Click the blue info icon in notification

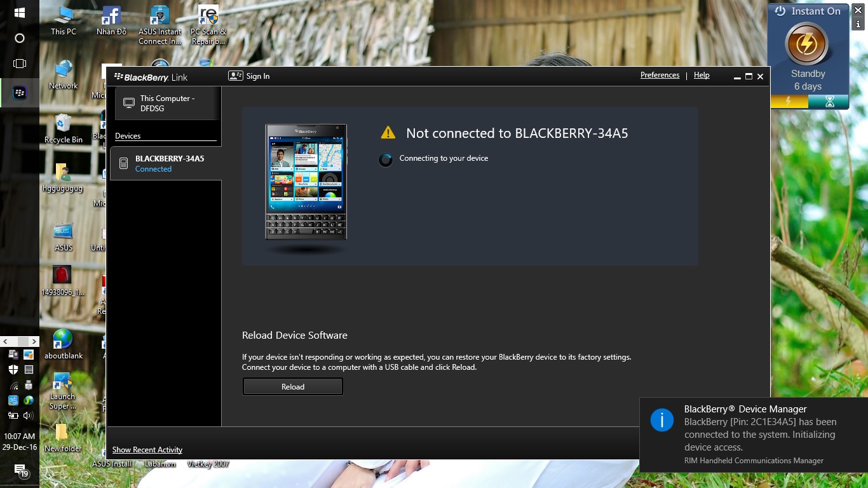(x=662, y=420)
